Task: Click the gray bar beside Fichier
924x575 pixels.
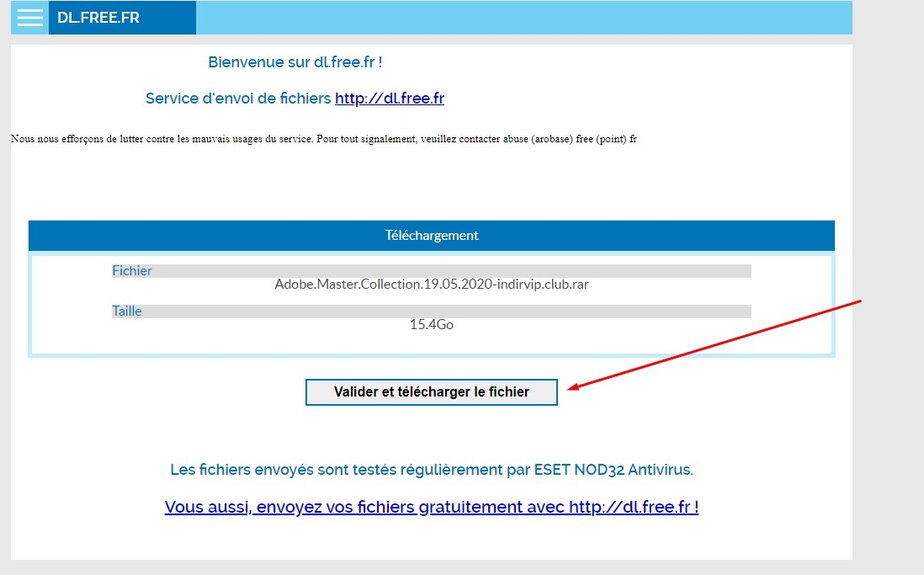Action: [505, 271]
